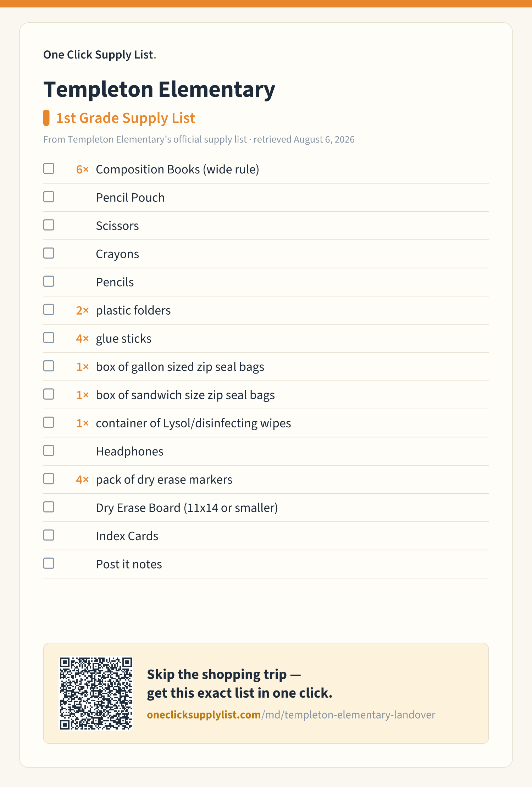Click the orange 1st Grade marker icon

coord(46,118)
